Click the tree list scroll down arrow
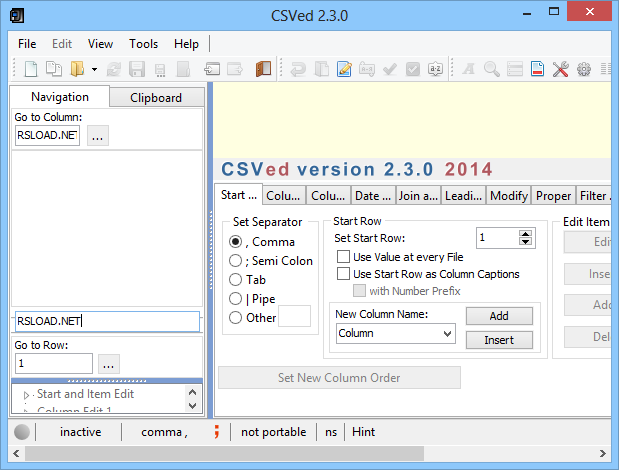 click(193, 406)
